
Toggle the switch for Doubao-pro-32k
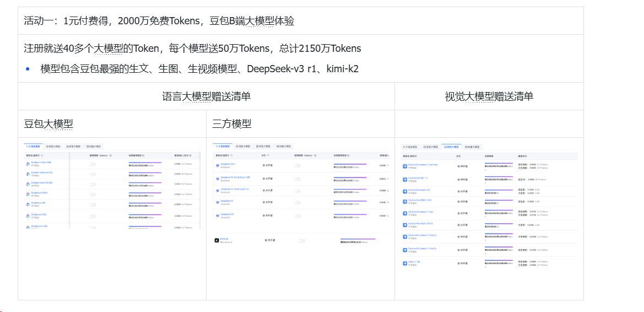pos(93,216)
